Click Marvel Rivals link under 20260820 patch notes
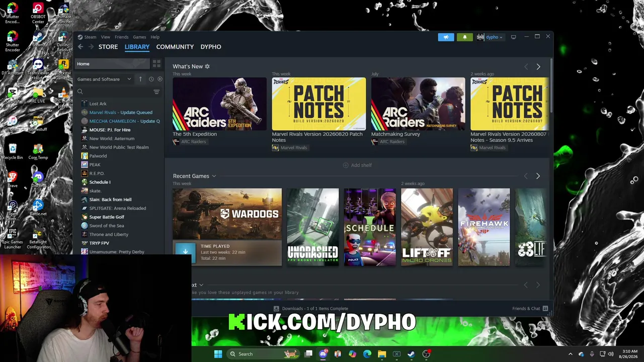Screen dimensions: 644x362 point(294,148)
